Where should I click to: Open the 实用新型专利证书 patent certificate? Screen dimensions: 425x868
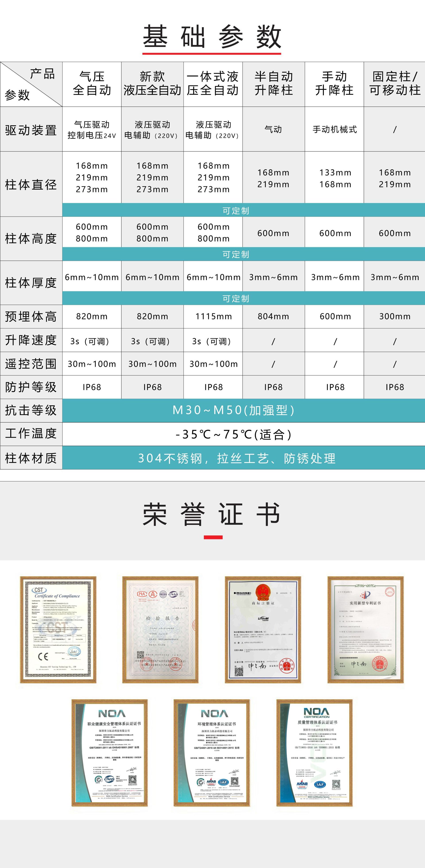(x=365, y=630)
